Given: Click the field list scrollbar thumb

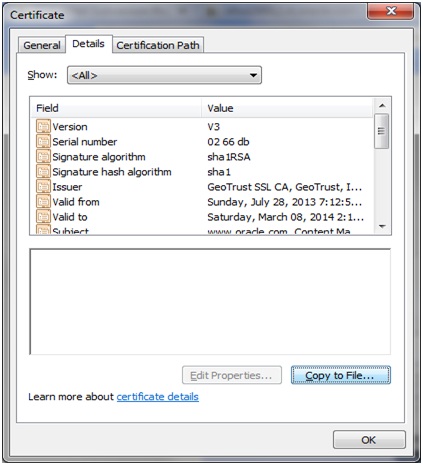Looking at the screenshot, I should [x=382, y=131].
